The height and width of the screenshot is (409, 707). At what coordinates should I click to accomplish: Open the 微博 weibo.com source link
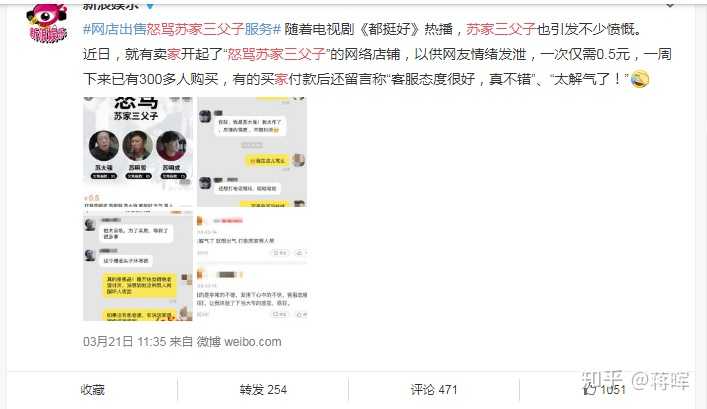pos(239,342)
